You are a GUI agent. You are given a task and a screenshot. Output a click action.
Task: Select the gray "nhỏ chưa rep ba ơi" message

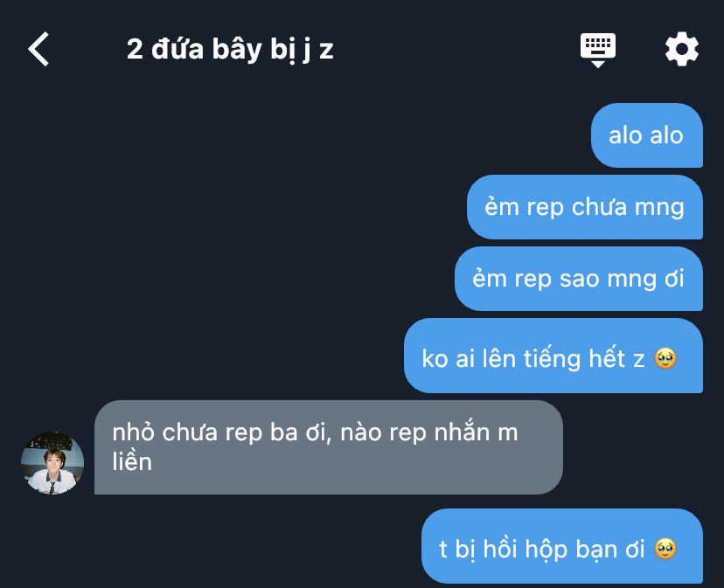pyautogui.click(x=329, y=447)
